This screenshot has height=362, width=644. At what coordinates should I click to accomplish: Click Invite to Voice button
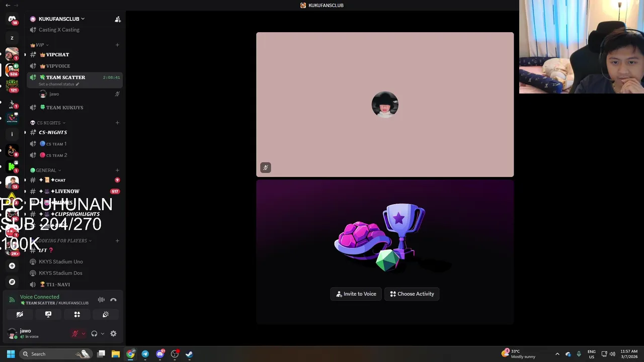356,294
